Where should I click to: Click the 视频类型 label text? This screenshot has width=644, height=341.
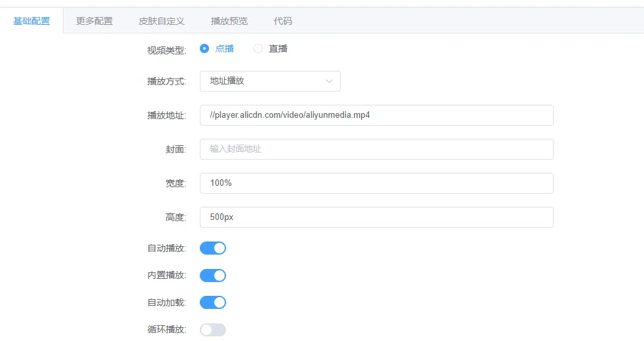click(x=166, y=50)
